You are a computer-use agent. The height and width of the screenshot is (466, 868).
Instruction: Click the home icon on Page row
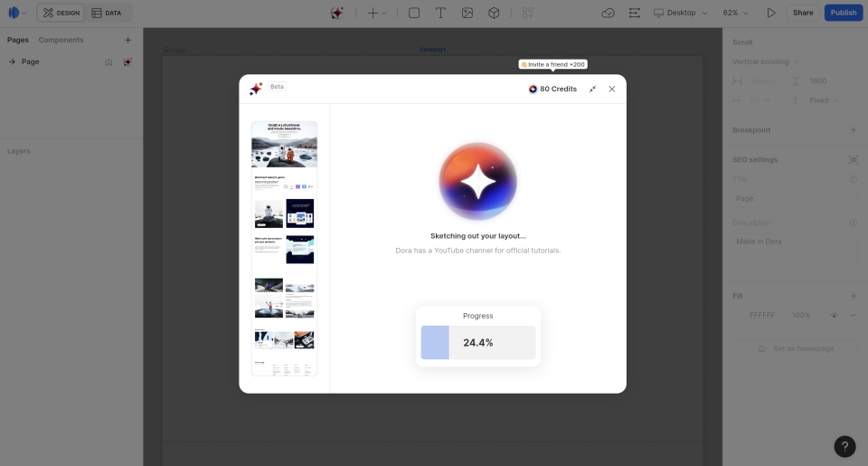(x=108, y=62)
